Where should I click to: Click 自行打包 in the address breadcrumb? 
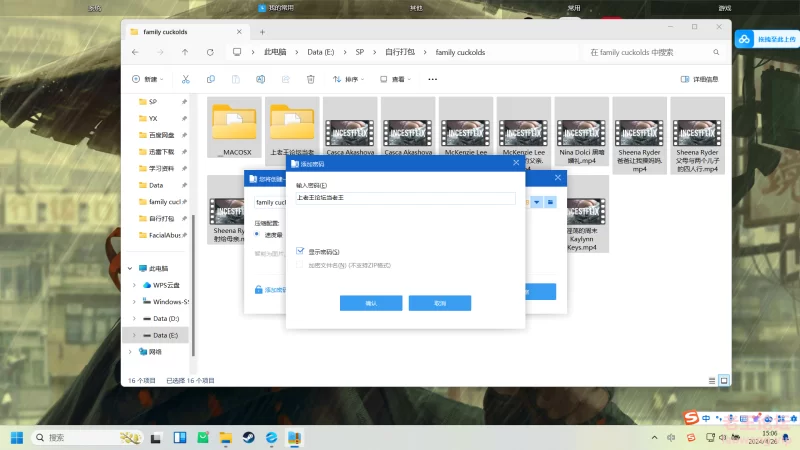pos(398,52)
